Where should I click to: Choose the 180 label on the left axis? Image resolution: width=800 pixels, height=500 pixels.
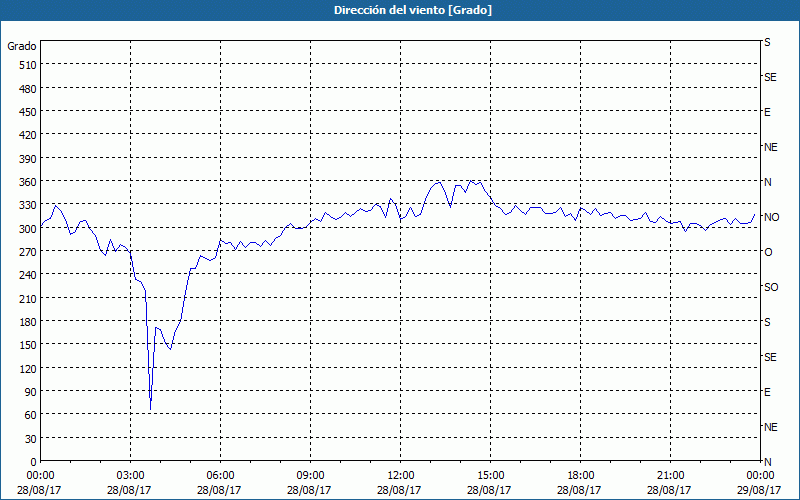point(29,322)
